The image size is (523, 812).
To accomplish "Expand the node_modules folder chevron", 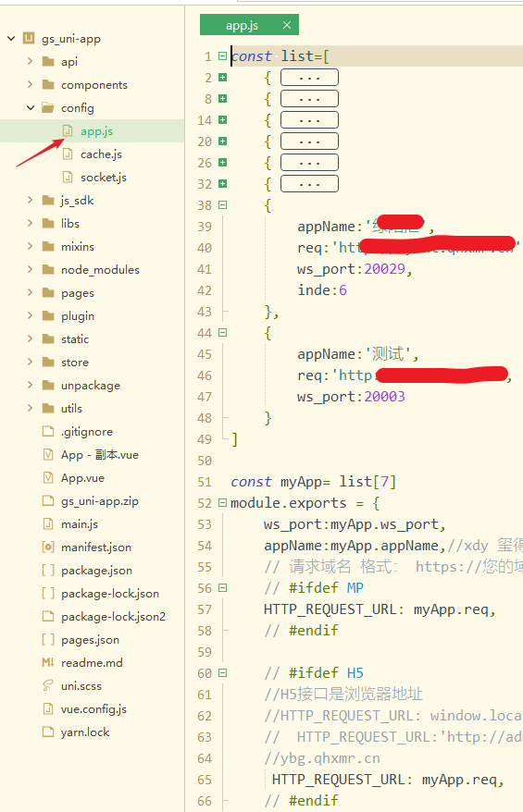I will [x=30, y=269].
